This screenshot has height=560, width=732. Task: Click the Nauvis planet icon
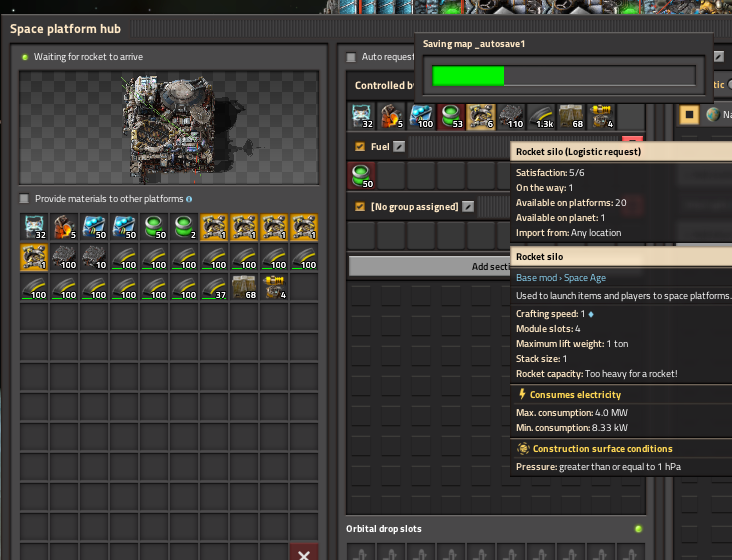click(x=713, y=114)
